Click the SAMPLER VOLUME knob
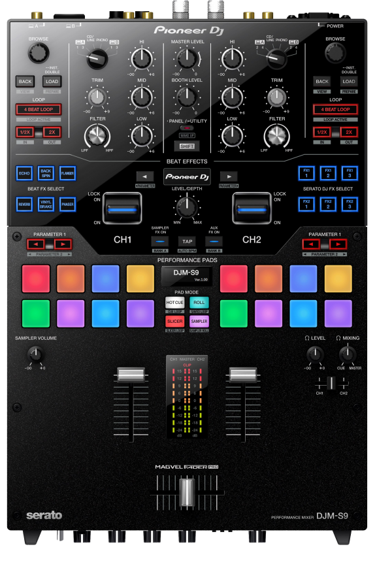 coord(35,354)
